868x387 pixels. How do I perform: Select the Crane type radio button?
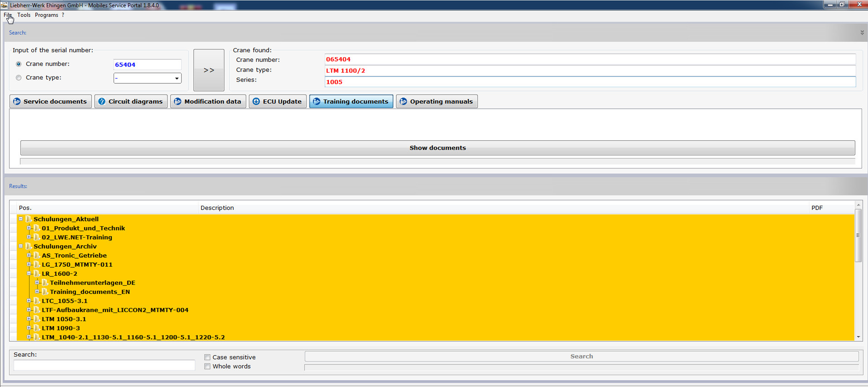pyautogui.click(x=19, y=78)
